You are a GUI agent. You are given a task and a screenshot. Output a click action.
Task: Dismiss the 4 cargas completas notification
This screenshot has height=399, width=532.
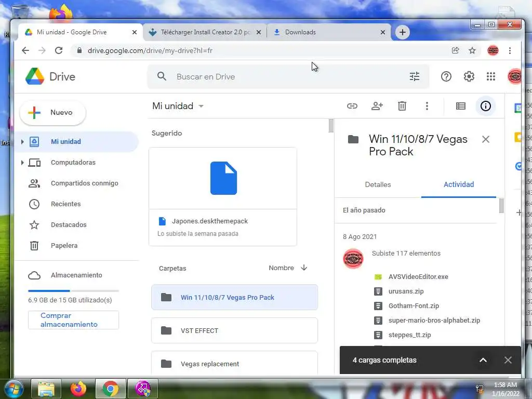pos(508,360)
